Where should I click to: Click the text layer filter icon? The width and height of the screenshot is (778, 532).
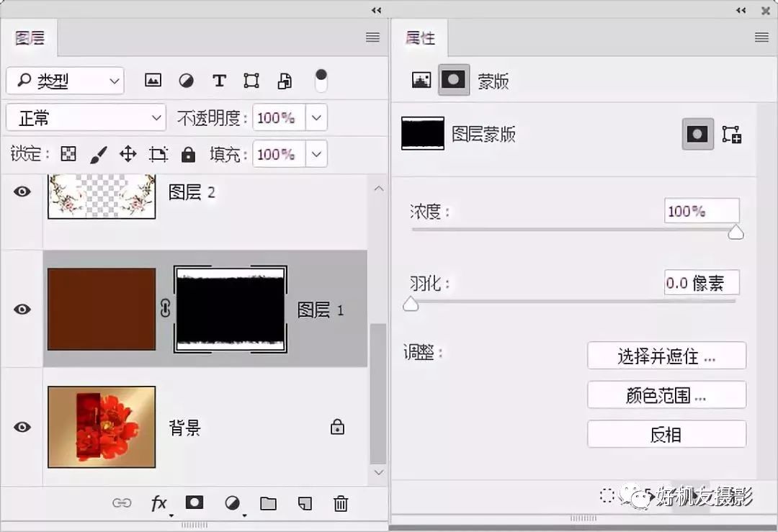click(x=220, y=81)
